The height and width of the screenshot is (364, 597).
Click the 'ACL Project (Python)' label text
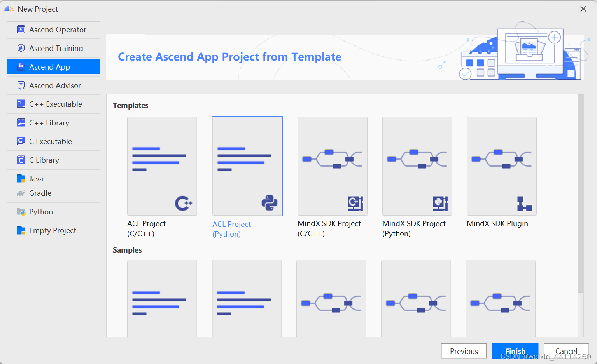click(231, 229)
